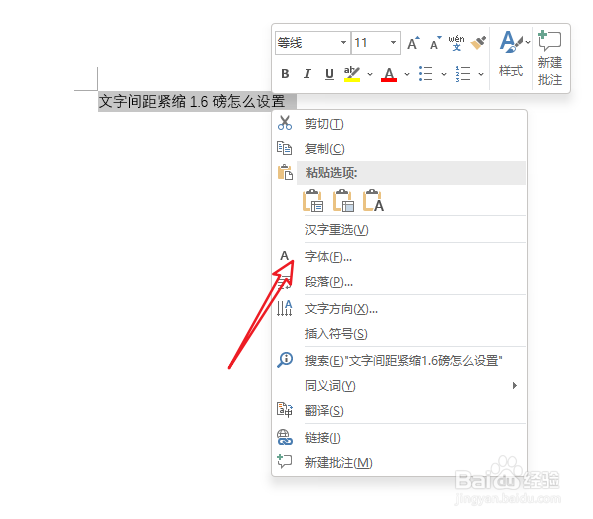The image size is (593, 519).
Task: Click comment icon beside 新建批注(M)
Action: tap(285, 462)
